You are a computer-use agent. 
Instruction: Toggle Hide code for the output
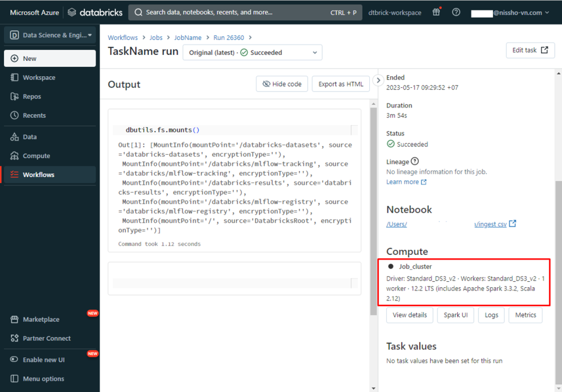(x=282, y=84)
